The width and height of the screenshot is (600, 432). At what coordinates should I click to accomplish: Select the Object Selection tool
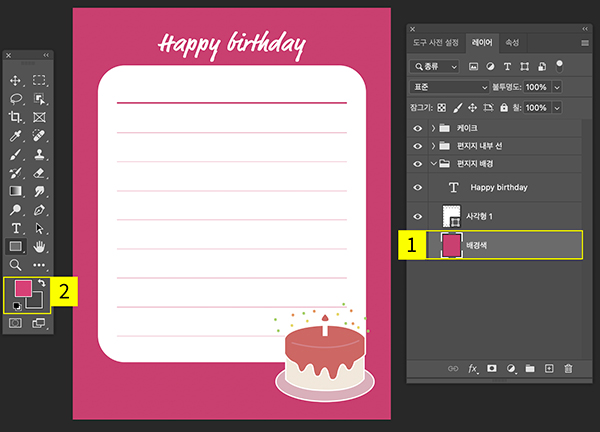[x=39, y=99]
